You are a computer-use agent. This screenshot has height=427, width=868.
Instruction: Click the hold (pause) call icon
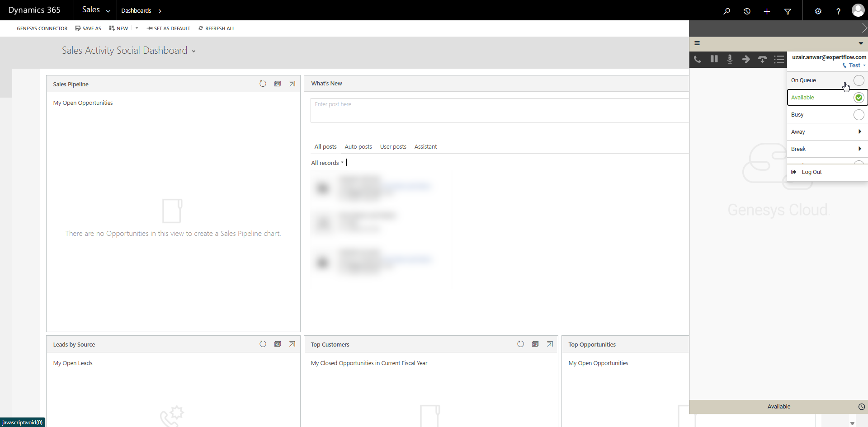[x=714, y=59]
